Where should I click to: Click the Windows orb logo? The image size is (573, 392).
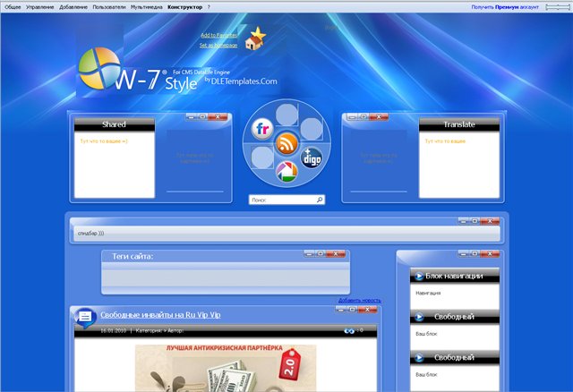tap(99, 69)
